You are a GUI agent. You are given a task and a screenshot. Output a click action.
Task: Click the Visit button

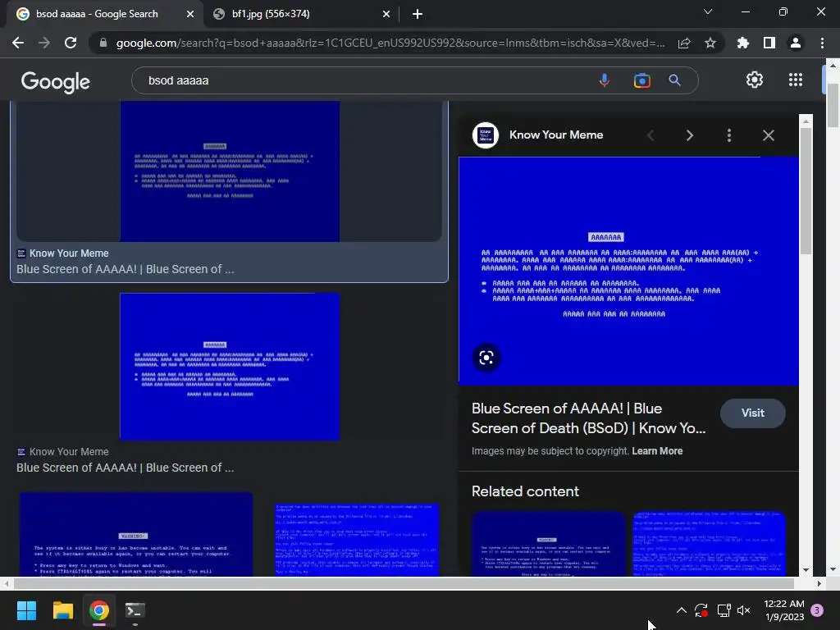(753, 413)
